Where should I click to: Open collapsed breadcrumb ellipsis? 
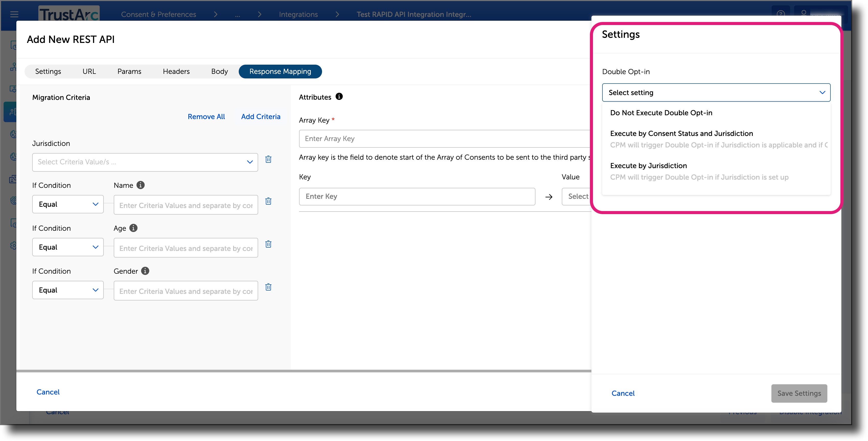(x=237, y=15)
